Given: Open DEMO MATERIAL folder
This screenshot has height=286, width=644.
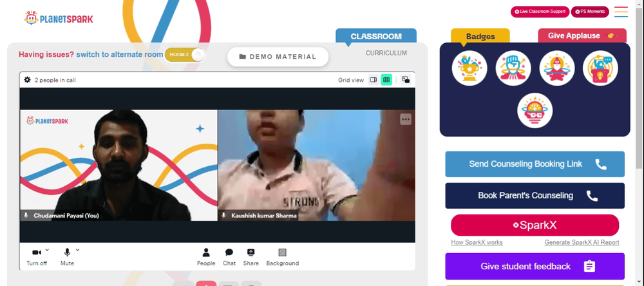Looking at the screenshot, I should point(278,57).
